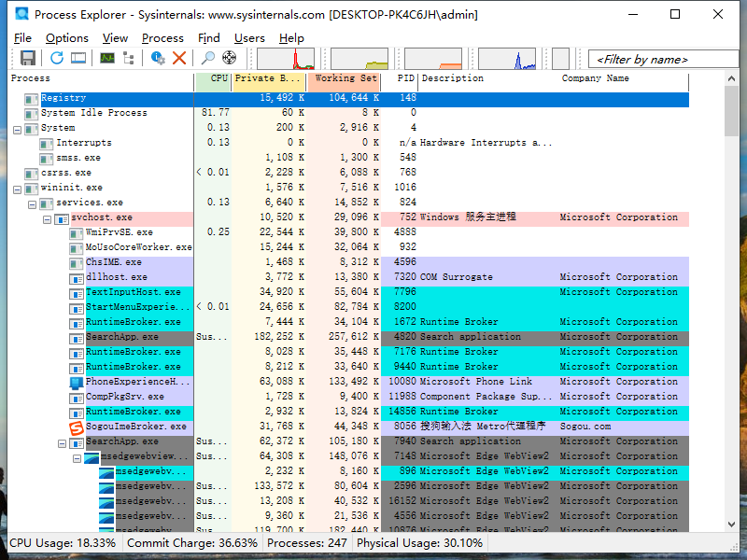
Task: Click the svchost.exe process icon
Action: (62, 218)
